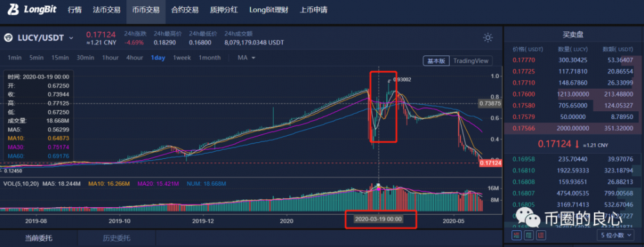Click buy price 0.16958
The width and height of the screenshot is (644, 247).
click(x=523, y=159)
